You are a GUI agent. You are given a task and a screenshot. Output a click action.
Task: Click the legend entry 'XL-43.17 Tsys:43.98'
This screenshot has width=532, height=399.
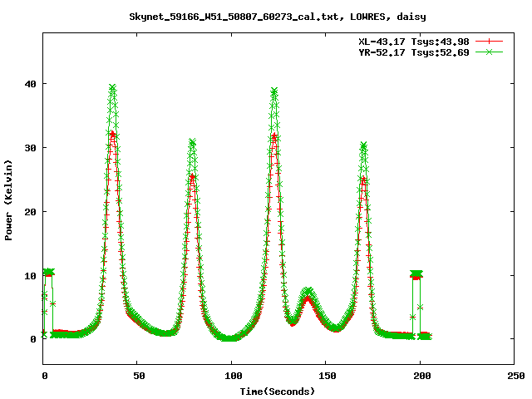pos(414,42)
